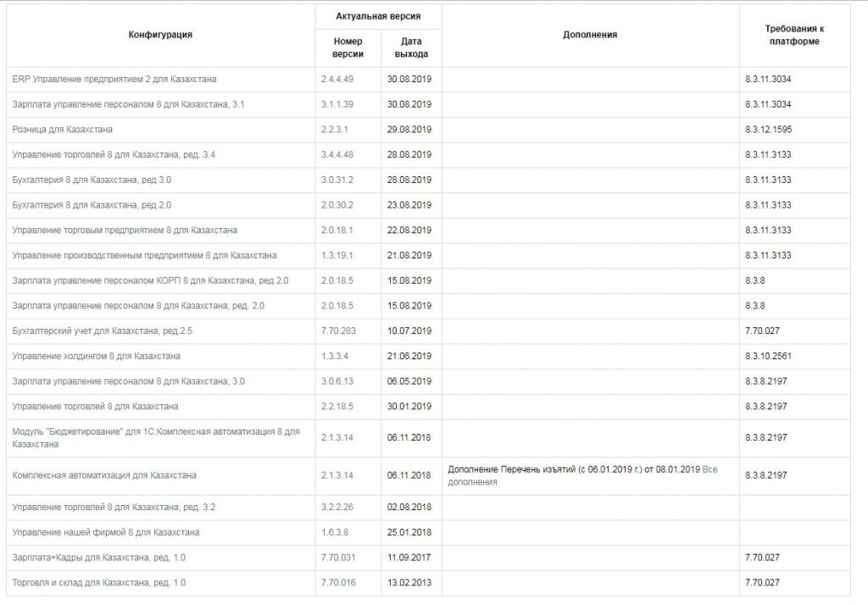Select release date 23.08.2019
868x605 pixels.
409,205
